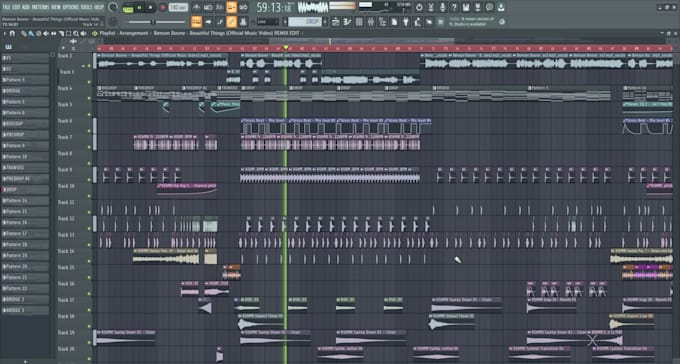This screenshot has width=680, height=364.
Task: Select the playlist playback speaker tool
Action: click(x=83, y=33)
